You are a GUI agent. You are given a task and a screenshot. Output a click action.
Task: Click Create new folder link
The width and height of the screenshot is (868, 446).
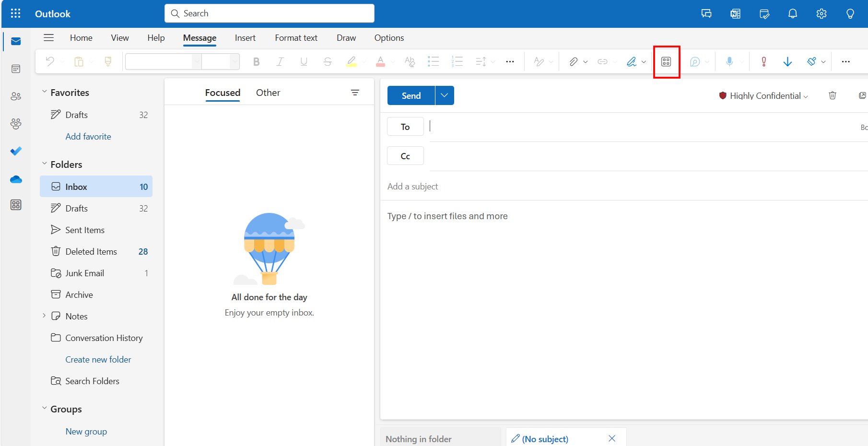click(x=98, y=360)
